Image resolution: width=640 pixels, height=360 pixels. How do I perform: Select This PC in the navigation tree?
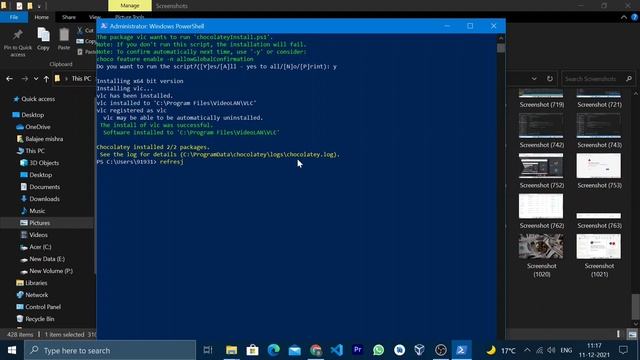pos(35,151)
